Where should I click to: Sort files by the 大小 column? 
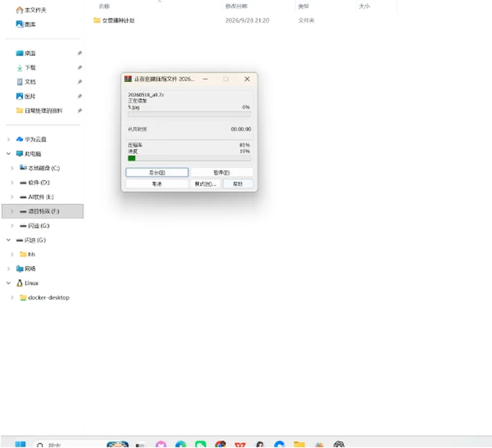(x=364, y=6)
